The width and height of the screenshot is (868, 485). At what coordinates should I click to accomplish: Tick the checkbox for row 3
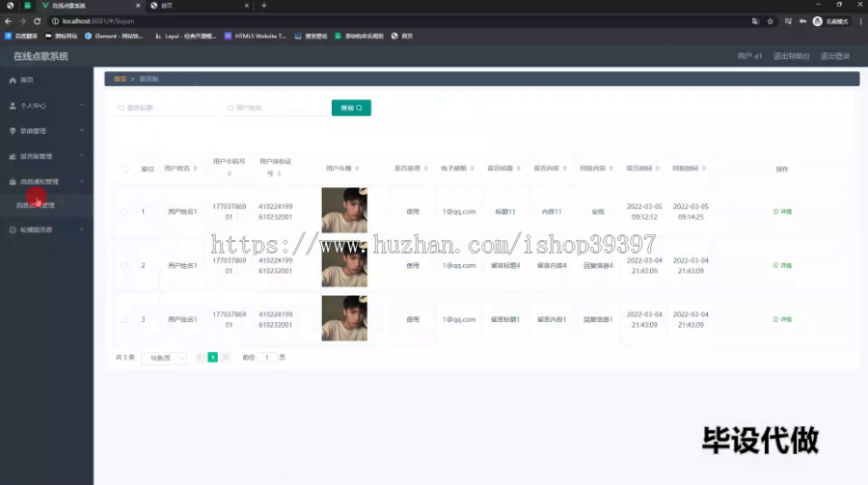[125, 319]
